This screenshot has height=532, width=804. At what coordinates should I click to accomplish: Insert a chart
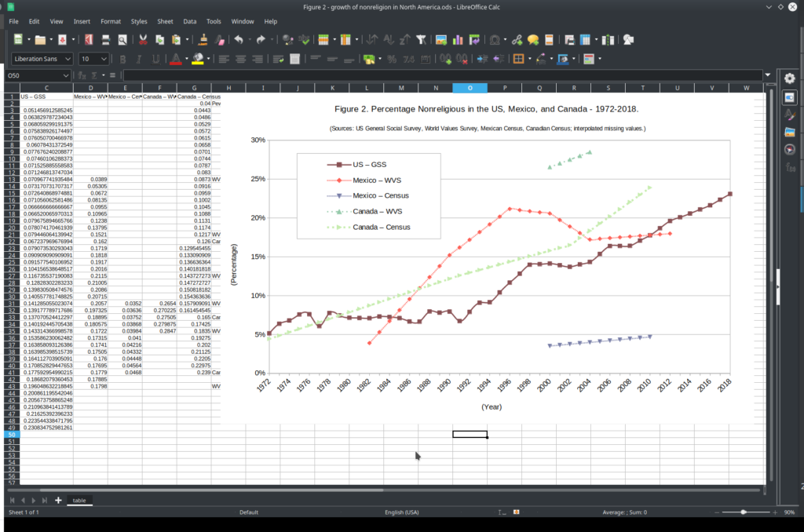pos(458,40)
